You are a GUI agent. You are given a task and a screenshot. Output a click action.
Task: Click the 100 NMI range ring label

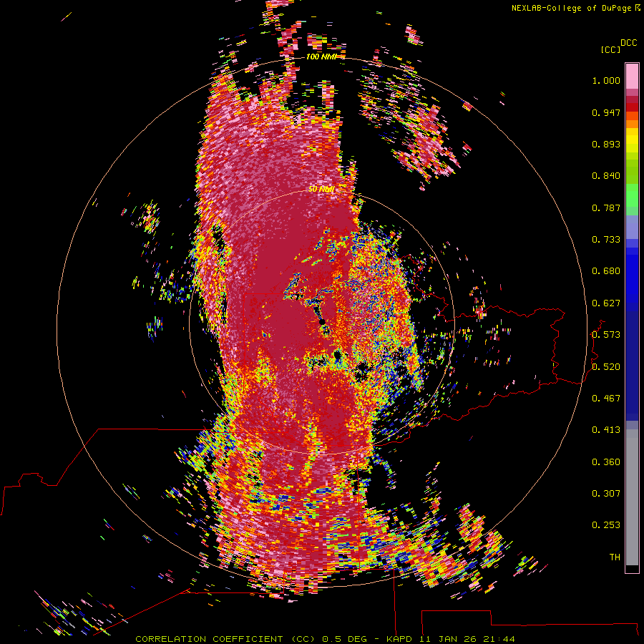(x=321, y=57)
